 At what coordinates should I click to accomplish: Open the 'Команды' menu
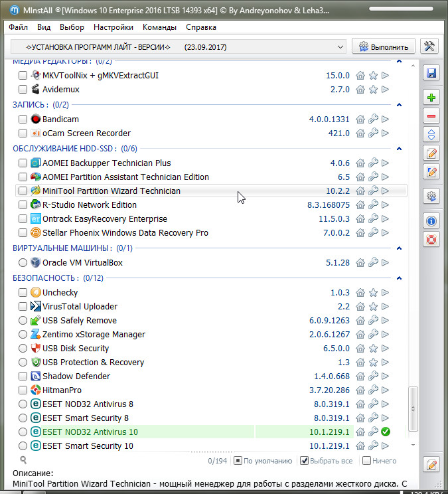[159, 27]
